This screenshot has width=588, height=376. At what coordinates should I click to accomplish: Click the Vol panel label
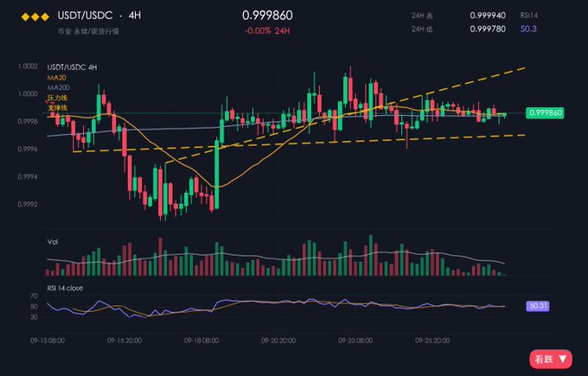[53, 242]
